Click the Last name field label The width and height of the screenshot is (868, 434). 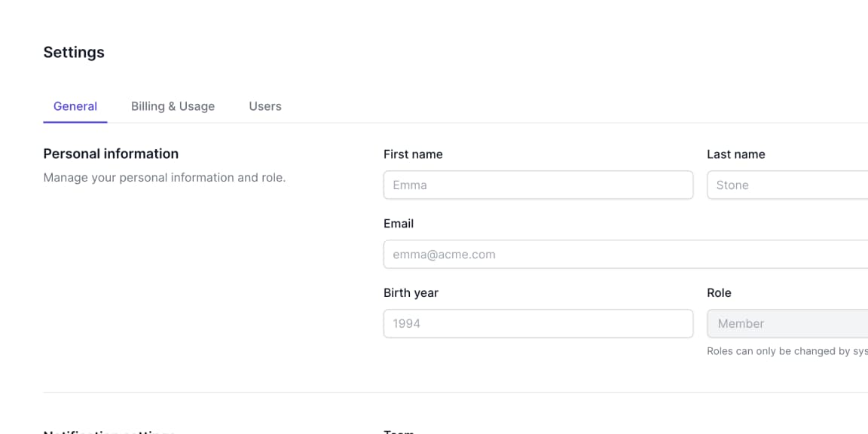736,154
